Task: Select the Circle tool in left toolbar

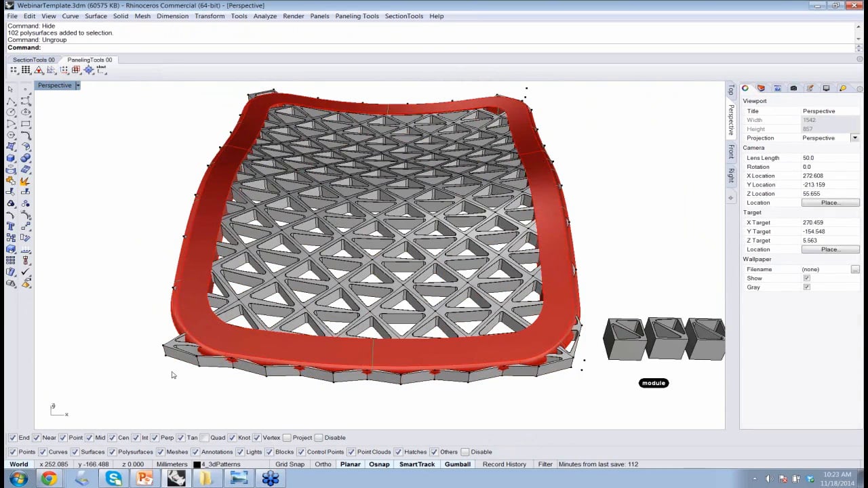Action: [x=10, y=112]
